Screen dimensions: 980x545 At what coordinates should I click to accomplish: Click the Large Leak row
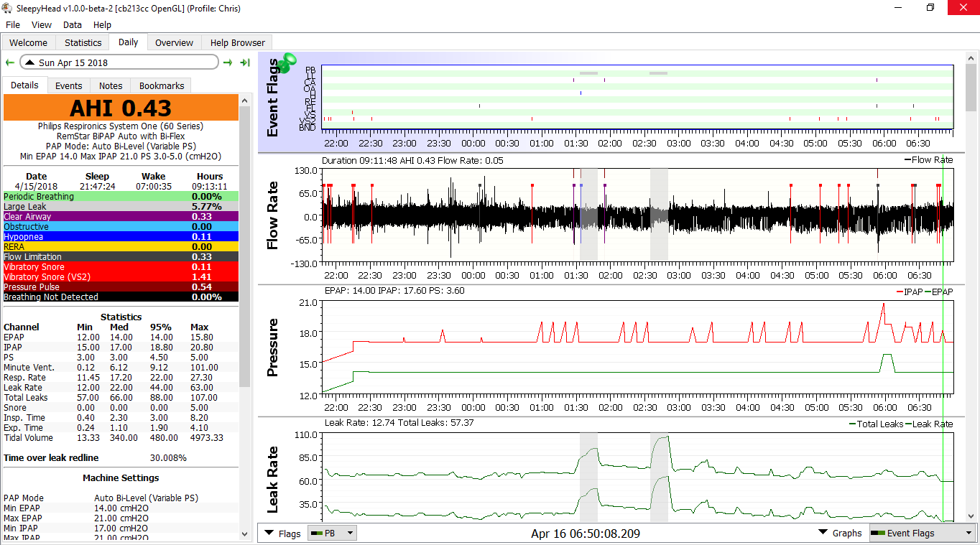(x=121, y=206)
